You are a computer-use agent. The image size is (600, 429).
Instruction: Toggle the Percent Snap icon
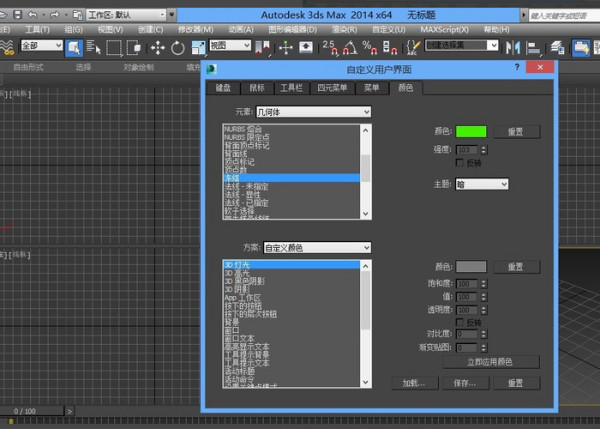click(x=370, y=47)
